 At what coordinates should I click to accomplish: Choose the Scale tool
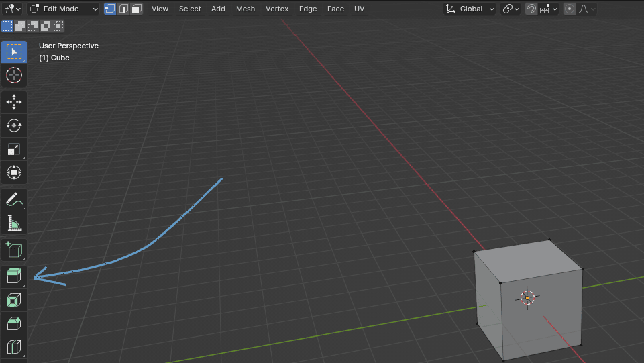(x=14, y=149)
